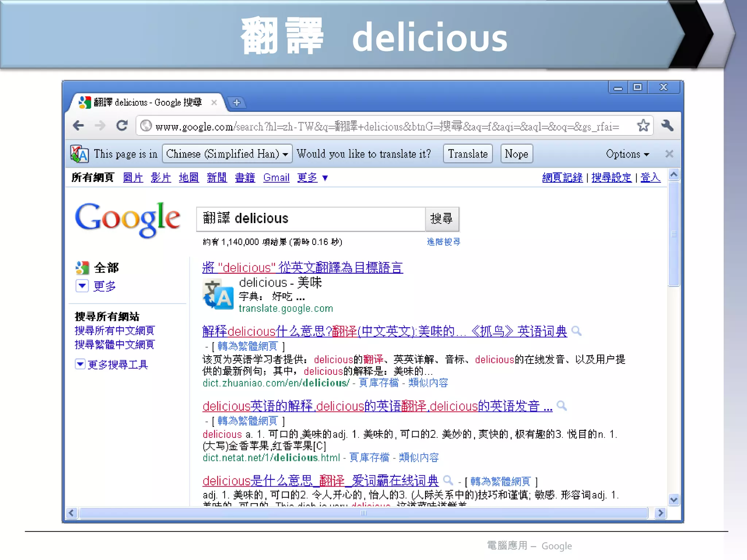
Task: Click 轉為繁體網頁 beside 爱词霸 result
Action: (500, 482)
